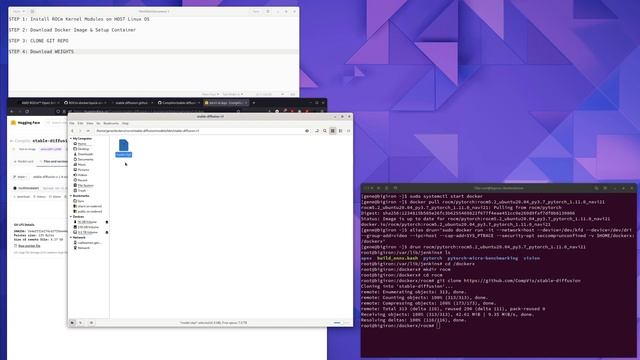Collapse the My Computer sidebar section
This screenshot has width=640, height=360.
71,139
